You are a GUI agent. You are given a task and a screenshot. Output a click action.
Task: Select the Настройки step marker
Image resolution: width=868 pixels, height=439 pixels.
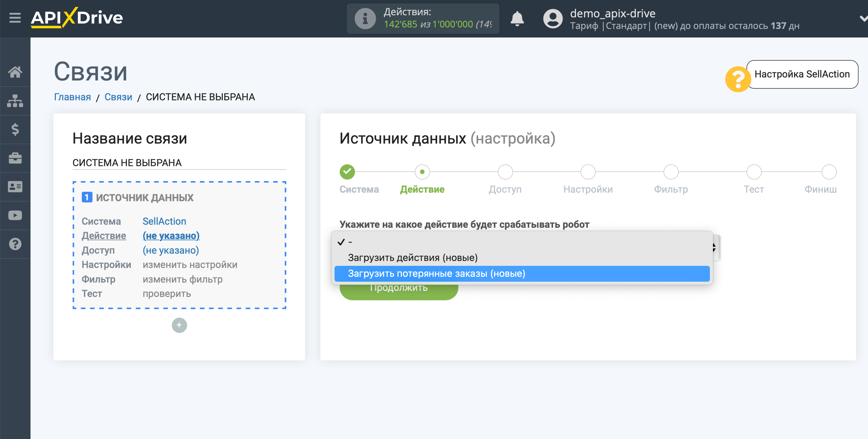588,172
